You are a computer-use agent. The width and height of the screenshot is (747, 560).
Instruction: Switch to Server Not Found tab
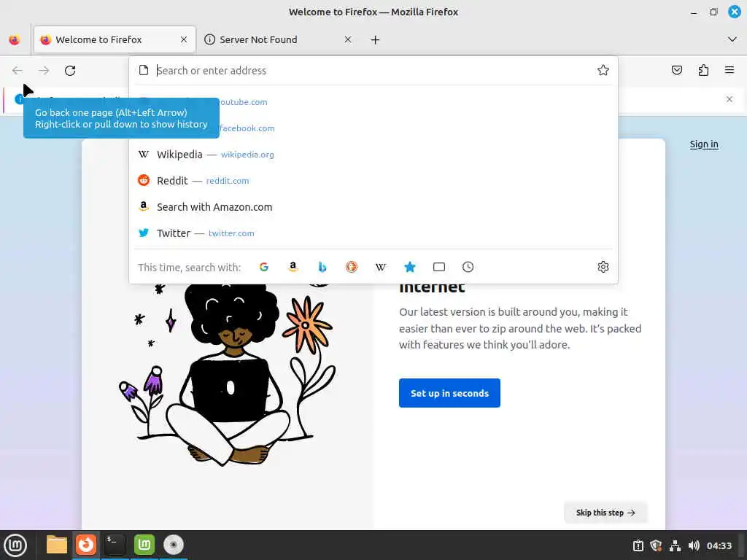(279, 39)
